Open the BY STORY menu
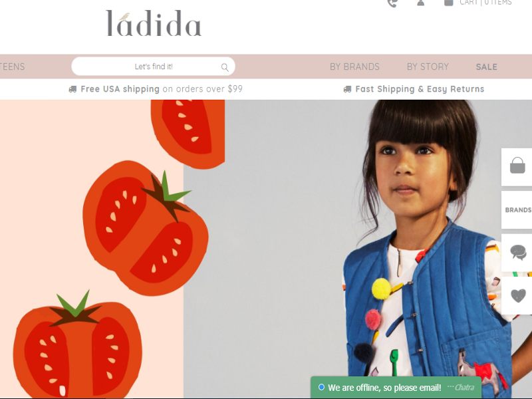 (x=428, y=67)
